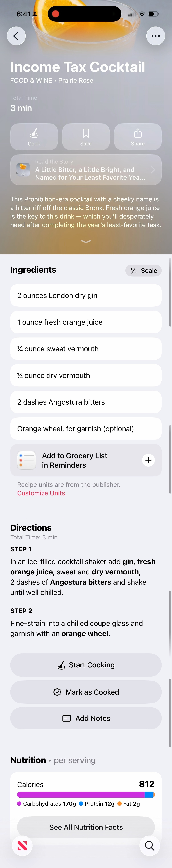Open Add Notes
This screenshot has height=868, width=172.
[86, 718]
